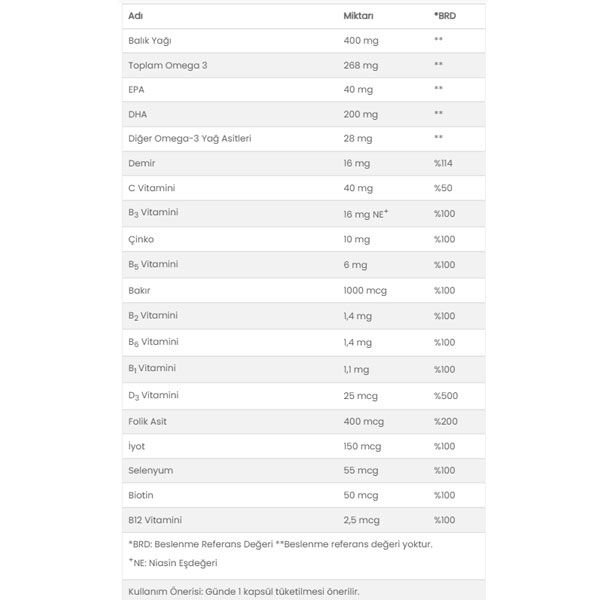Select the Folik Asit row label
The image size is (600, 600).
[148, 421]
